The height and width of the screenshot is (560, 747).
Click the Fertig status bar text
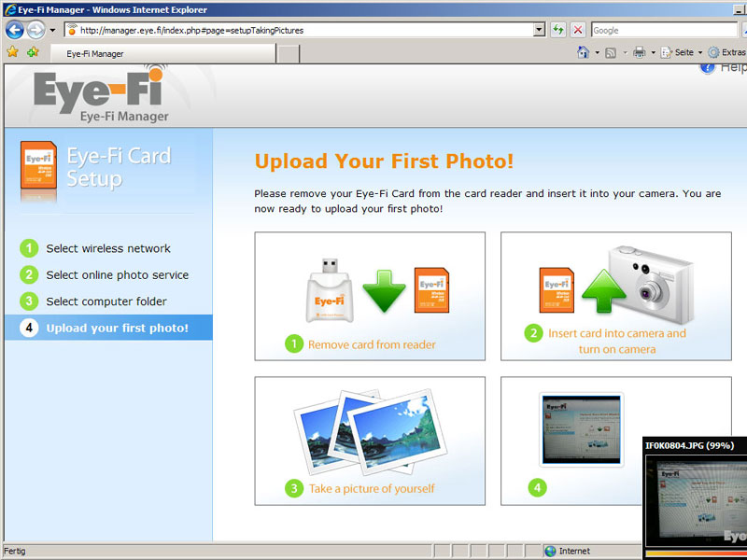pos(14,551)
